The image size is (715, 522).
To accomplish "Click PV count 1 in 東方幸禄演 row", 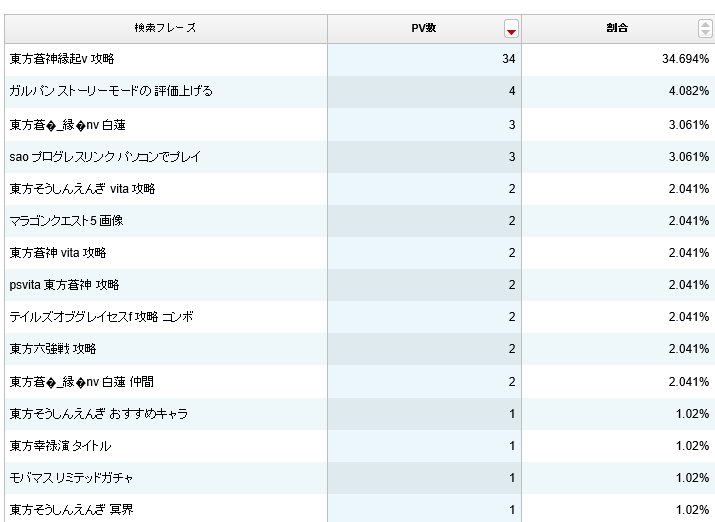I will click(424, 445).
